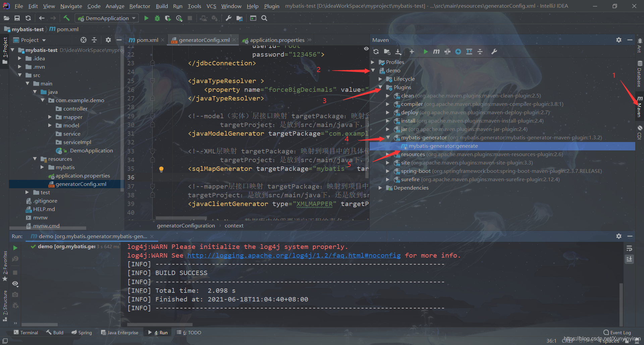
Task: Click Generate Sources and Update Folders icon
Action: (x=387, y=52)
